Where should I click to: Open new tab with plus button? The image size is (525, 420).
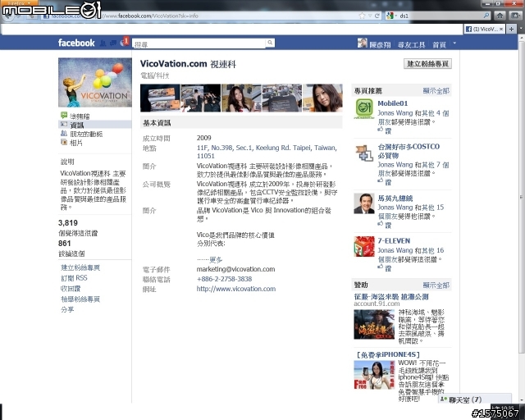pos(511,30)
